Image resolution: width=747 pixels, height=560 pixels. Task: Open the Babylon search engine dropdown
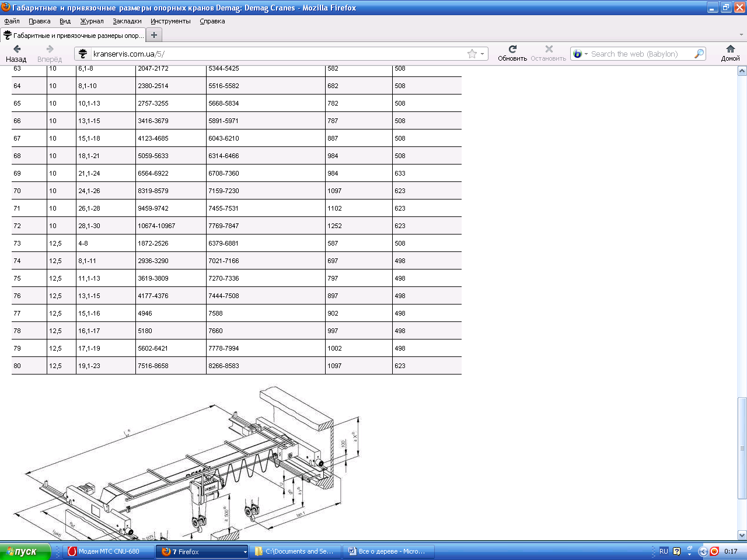tap(586, 54)
